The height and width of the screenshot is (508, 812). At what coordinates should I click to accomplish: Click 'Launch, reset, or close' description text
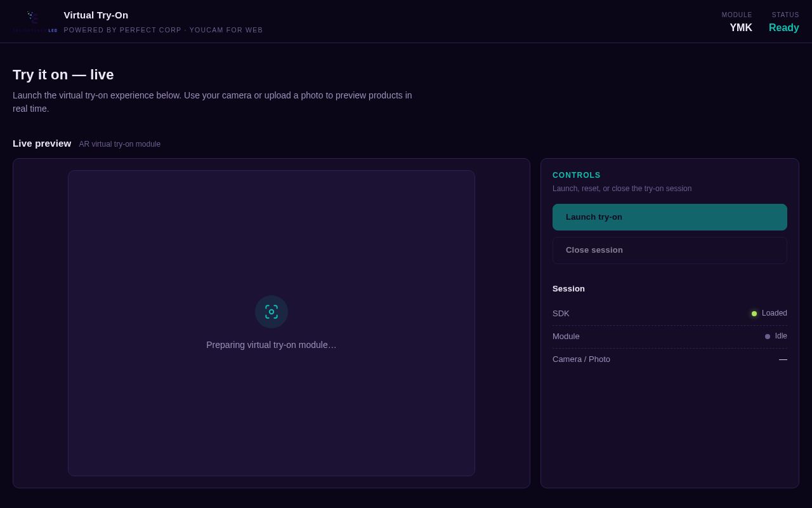click(622, 189)
